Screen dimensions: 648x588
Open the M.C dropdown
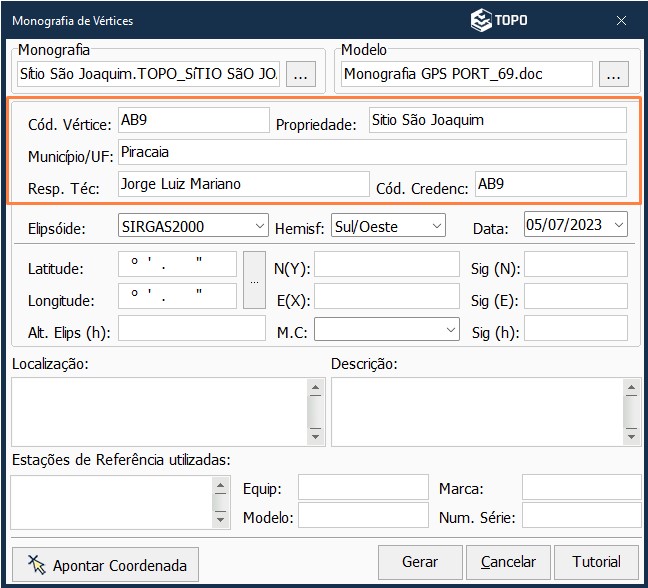coord(387,329)
